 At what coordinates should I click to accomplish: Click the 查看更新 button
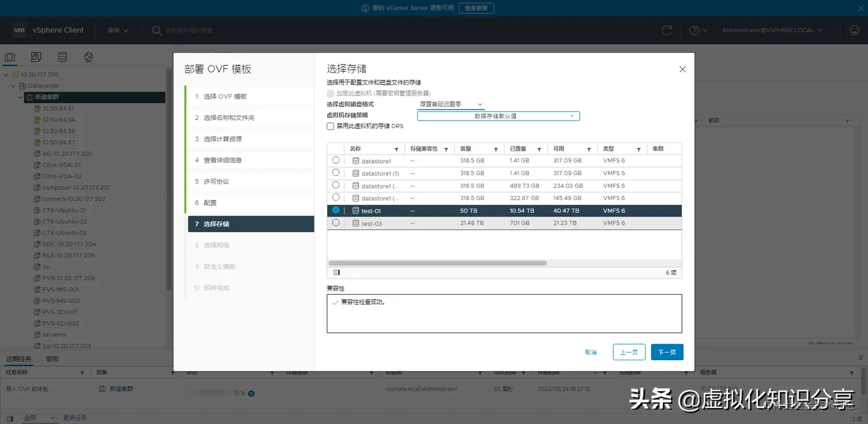476,9
